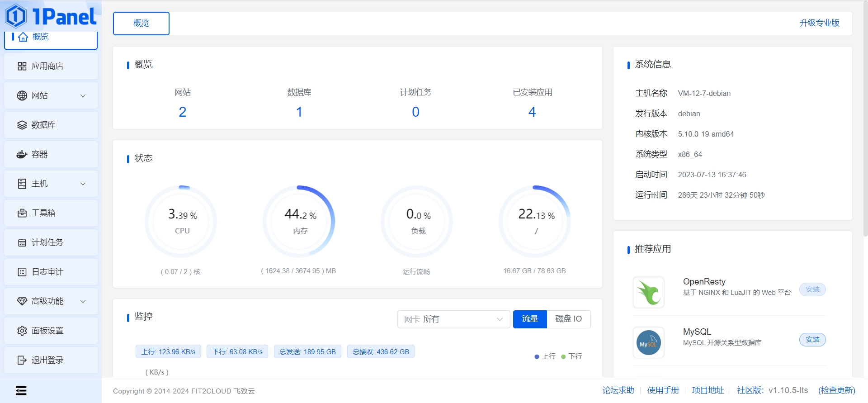The image size is (868, 403).
Task: Click hostname value VM-12-7-debian
Action: [704, 94]
